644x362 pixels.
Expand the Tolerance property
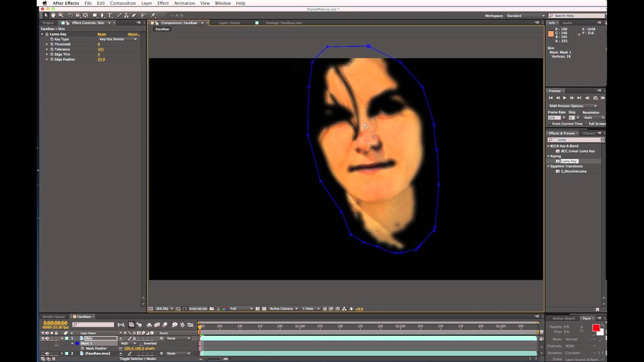[x=47, y=49]
